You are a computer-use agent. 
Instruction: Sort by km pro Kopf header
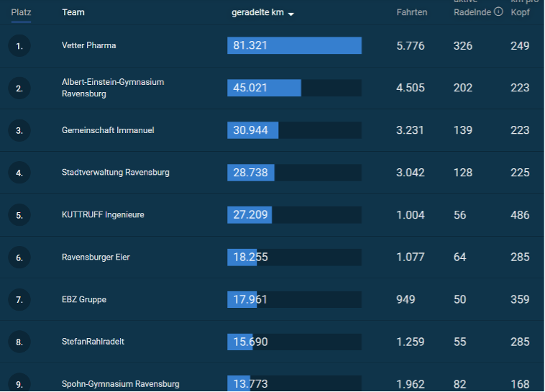tap(524, 8)
